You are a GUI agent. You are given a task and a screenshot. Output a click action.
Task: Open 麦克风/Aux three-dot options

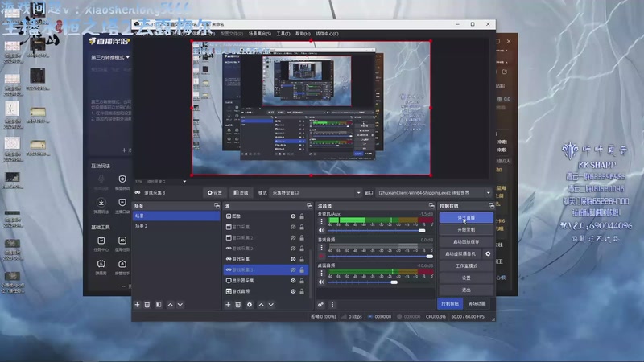click(x=321, y=222)
